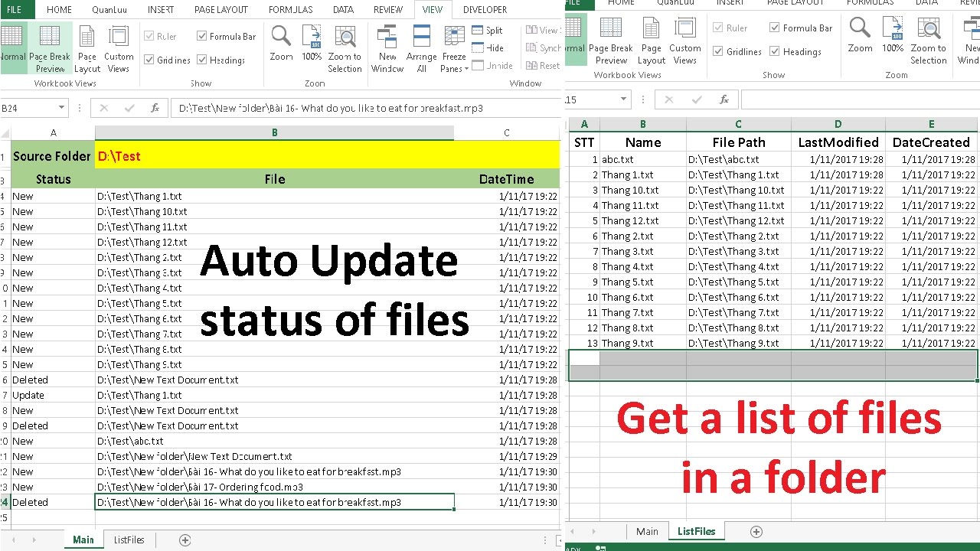Select 'D:\Test\Thang 9.txt' in File Path column
980x551 pixels.
click(x=738, y=343)
